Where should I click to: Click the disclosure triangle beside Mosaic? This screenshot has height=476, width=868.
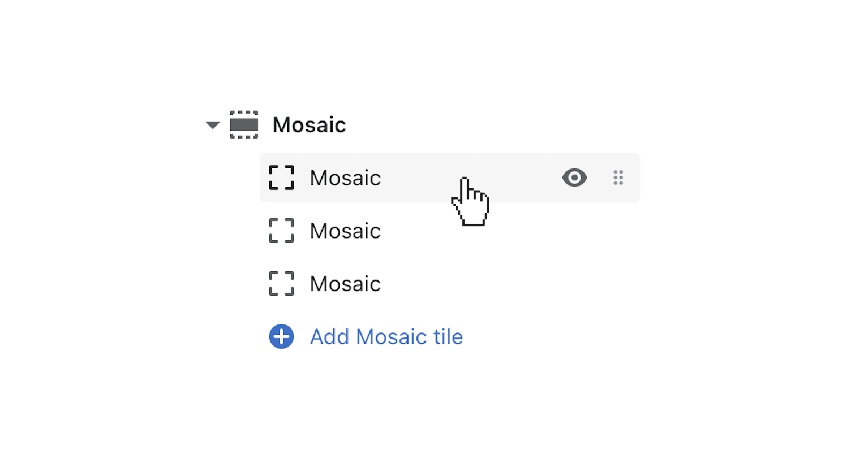coord(212,125)
